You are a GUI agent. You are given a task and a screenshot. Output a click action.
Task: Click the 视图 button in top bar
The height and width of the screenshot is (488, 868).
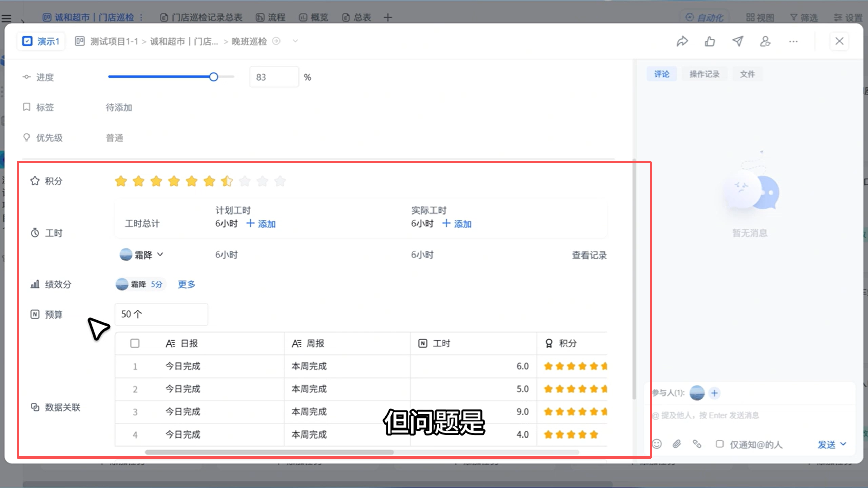click(760, 17)
